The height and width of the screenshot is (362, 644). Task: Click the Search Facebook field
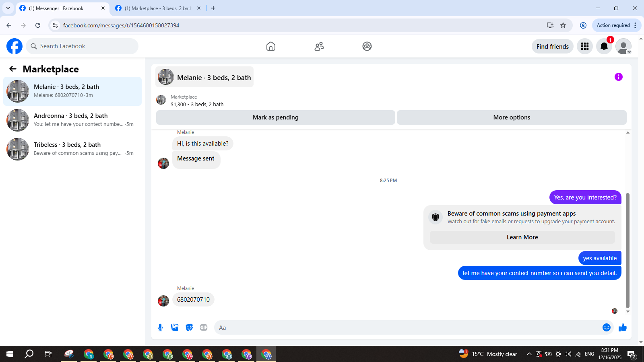(x=82, y=46)
